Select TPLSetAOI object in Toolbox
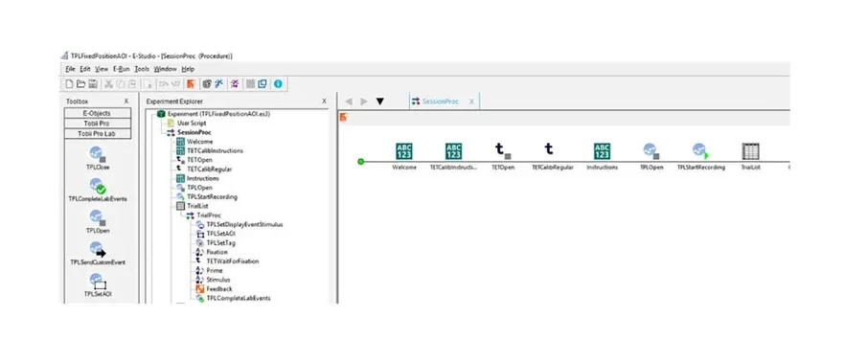The height and width of the screenshot is (362, 868). [98, 285]
